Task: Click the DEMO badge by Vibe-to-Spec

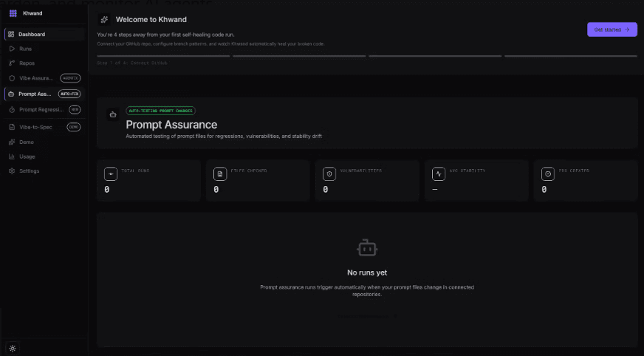Action: point(74,127)
